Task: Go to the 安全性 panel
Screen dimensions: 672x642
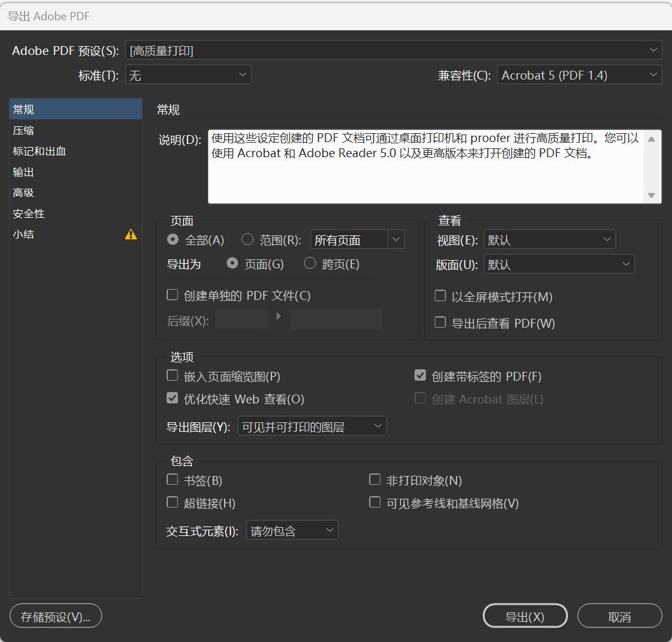Action: point(29,213)
